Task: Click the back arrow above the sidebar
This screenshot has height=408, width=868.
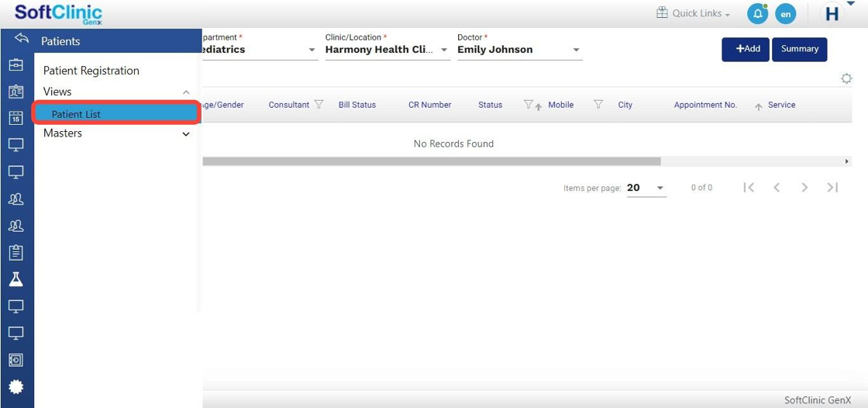Action: click(22, 39)
